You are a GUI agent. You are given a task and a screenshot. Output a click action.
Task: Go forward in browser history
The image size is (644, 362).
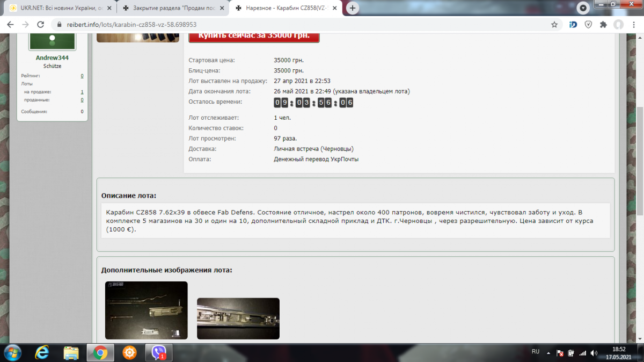click(25, 25)
